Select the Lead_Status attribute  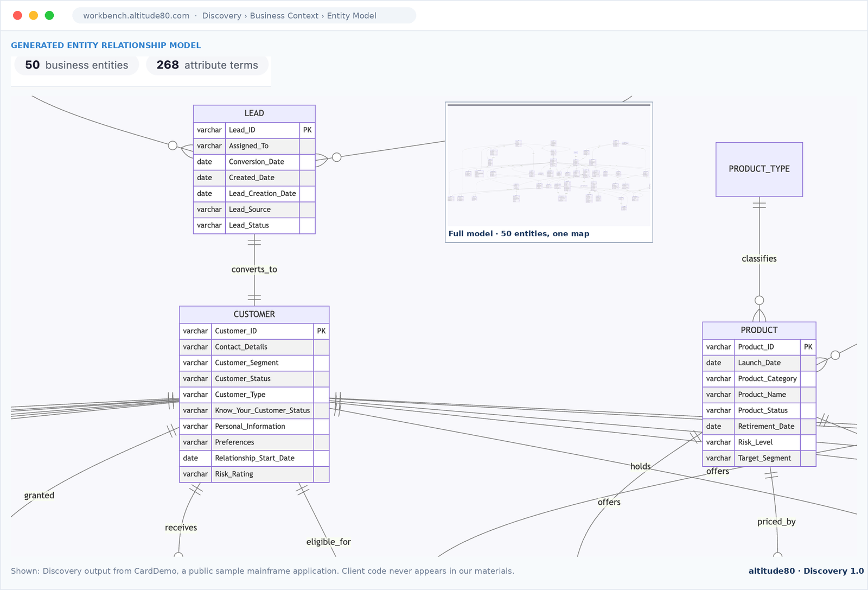click(x=254, y=225)
